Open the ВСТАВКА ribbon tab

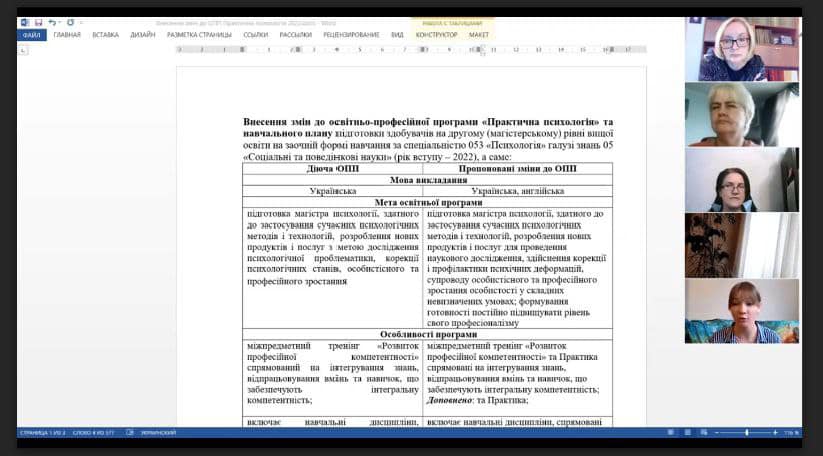pos(105,34)
